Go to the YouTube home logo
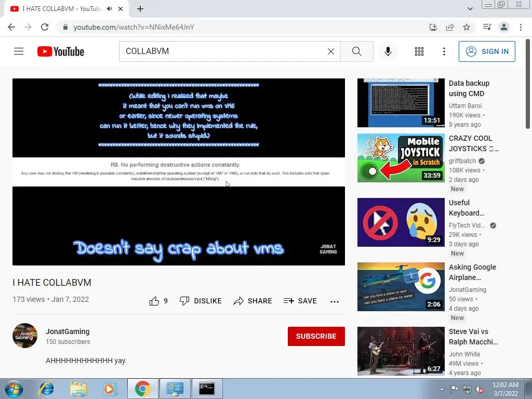Image resolution: width=532 pixels, height=399 pixels. [61, 51]
